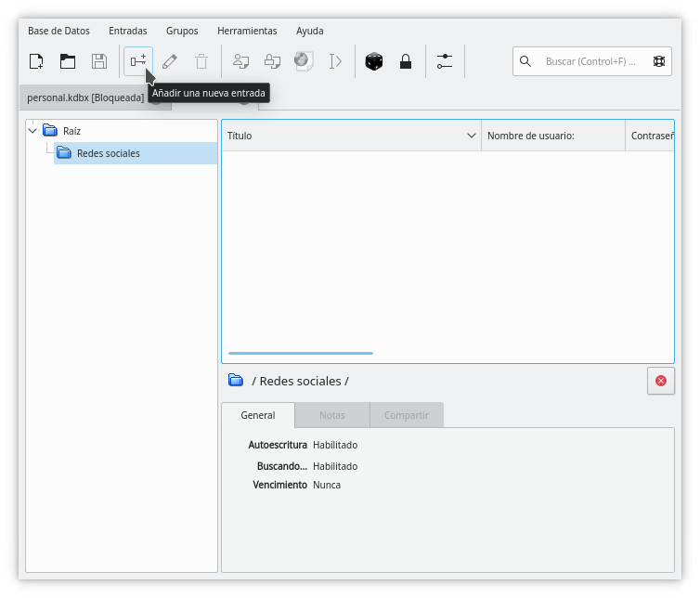Open the Grupos menu

pos(182,31)
